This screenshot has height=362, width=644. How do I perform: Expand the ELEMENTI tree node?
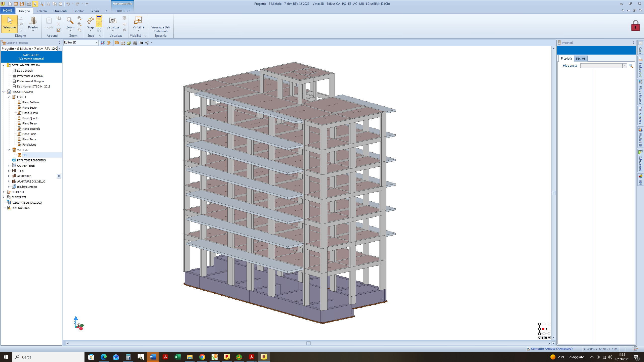pyautogui.click(x=3, y=192)
